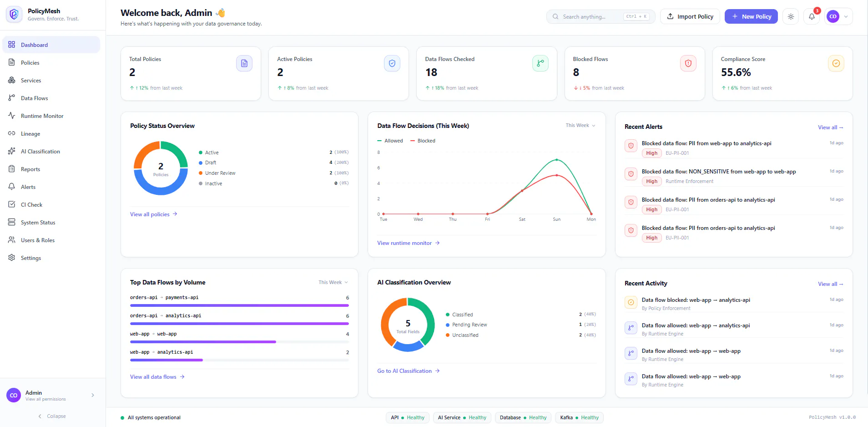Click the Policy Status donut chart
Image resolution: width=868 pixels, height=427 pixels.
click(x=161, y=168)
